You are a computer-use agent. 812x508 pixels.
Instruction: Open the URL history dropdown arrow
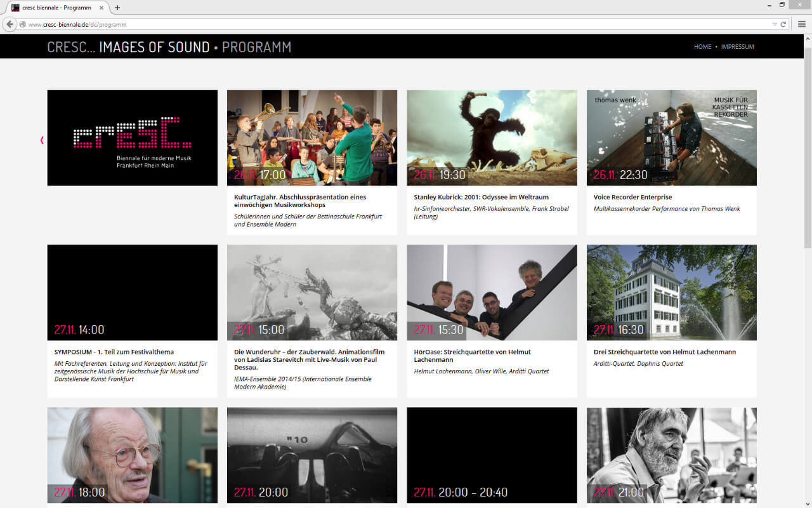click(775, 24)
